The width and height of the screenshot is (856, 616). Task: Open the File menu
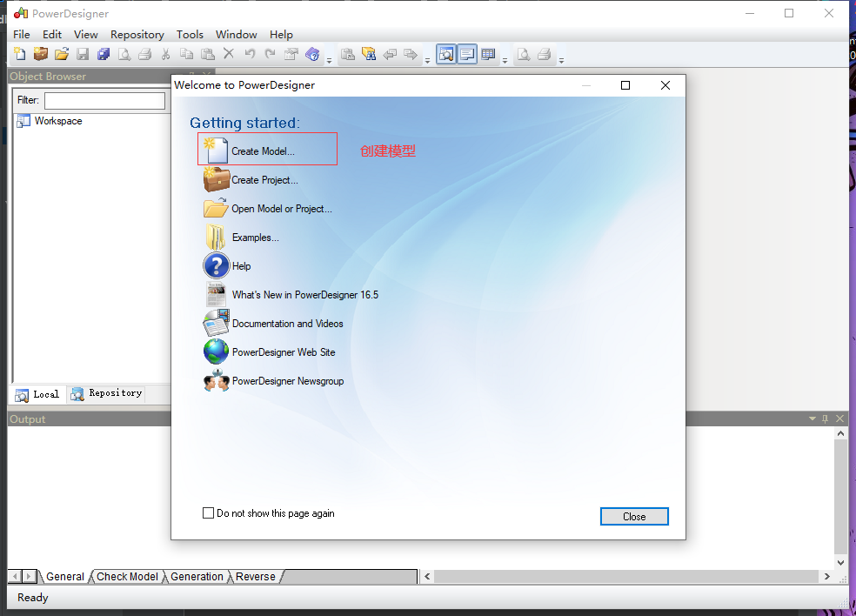tap(21, 35)
